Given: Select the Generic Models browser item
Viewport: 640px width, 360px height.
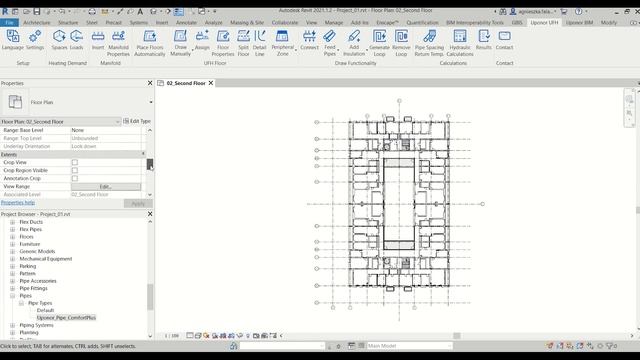Looking at the screenshot, I should coord(37,251).
